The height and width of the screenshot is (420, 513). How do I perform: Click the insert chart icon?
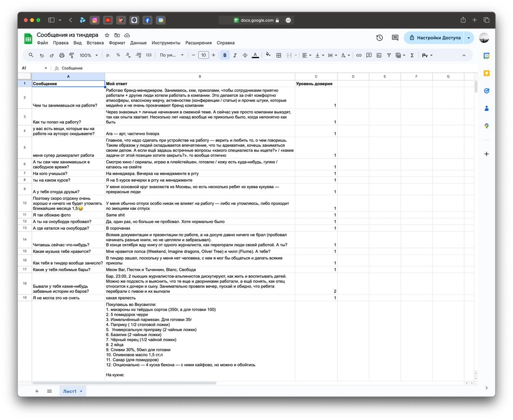pyautogui.click(x=379, y=55)
